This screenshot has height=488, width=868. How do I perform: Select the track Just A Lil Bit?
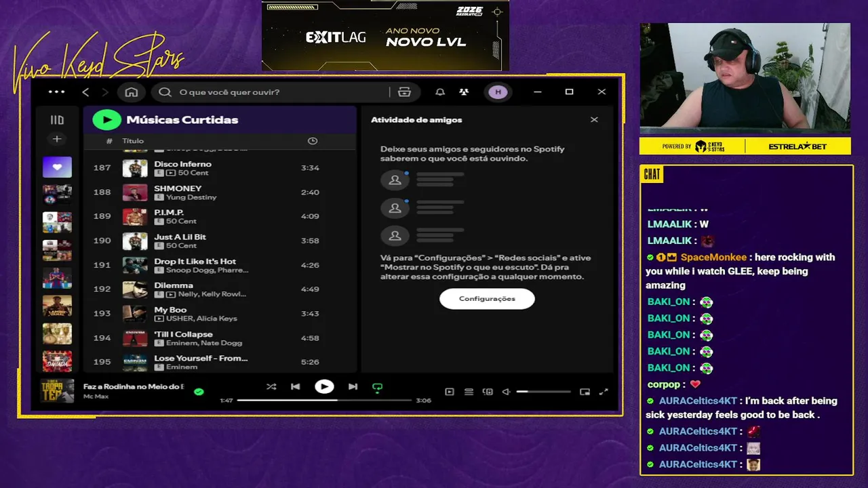180,237
